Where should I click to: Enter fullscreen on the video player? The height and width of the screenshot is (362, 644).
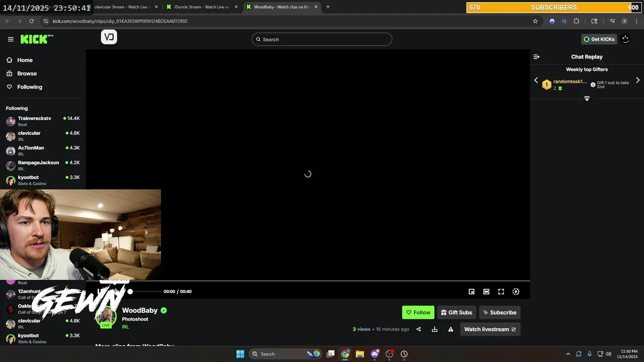click(x=501, y=292)
